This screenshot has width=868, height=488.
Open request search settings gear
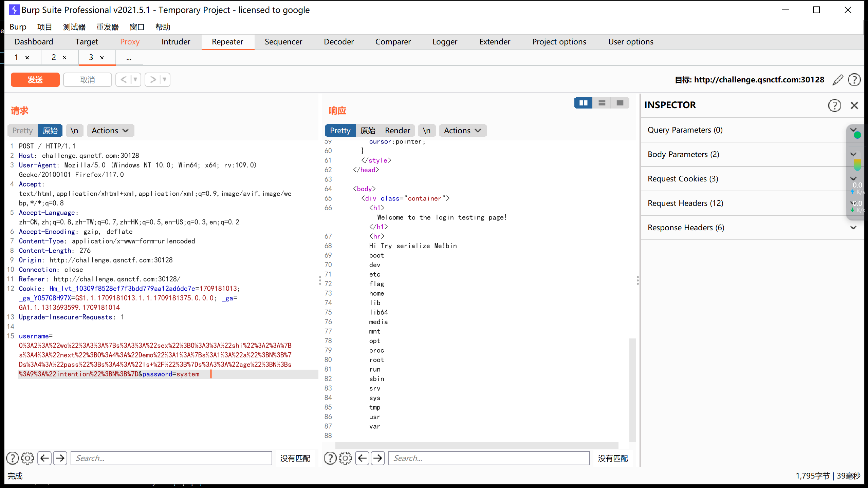(27, 458)
